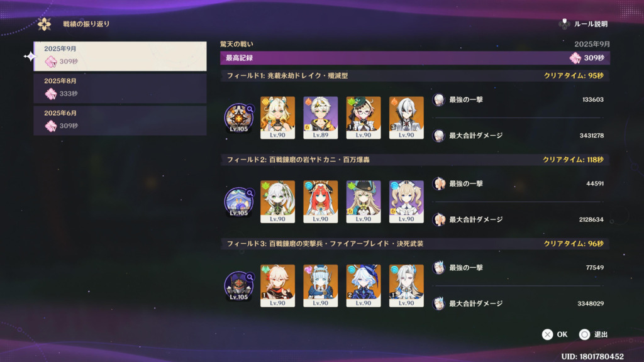Select first Field 1 character Lv.90 portrait
The height and width of the screenshot is (362, 644).
277,118
